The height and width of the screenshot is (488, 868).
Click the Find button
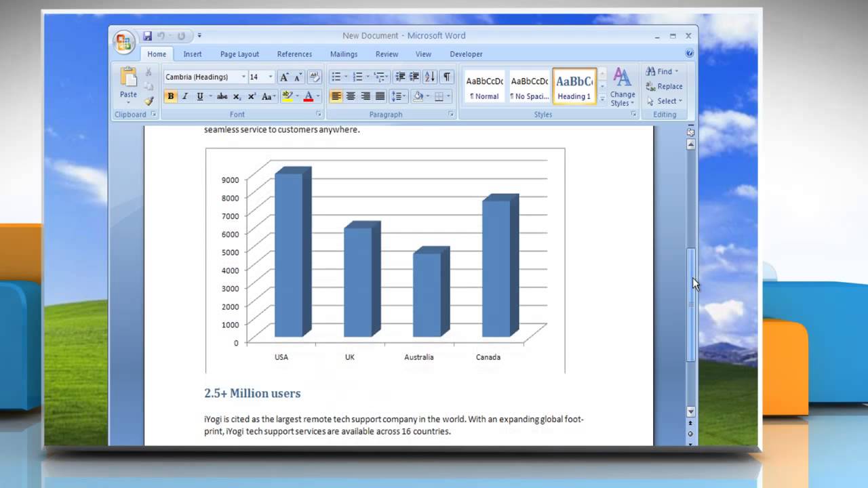pyautogui.click(x=661, y=71)
